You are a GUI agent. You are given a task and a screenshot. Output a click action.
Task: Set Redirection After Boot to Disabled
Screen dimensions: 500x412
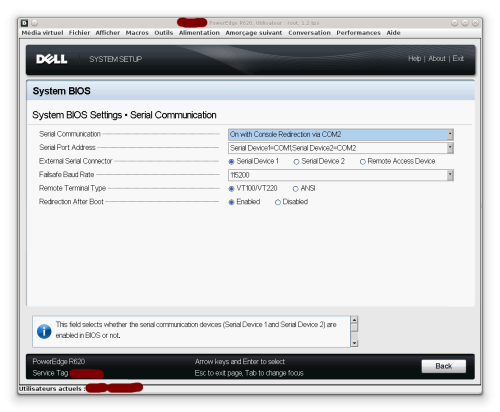278,202
